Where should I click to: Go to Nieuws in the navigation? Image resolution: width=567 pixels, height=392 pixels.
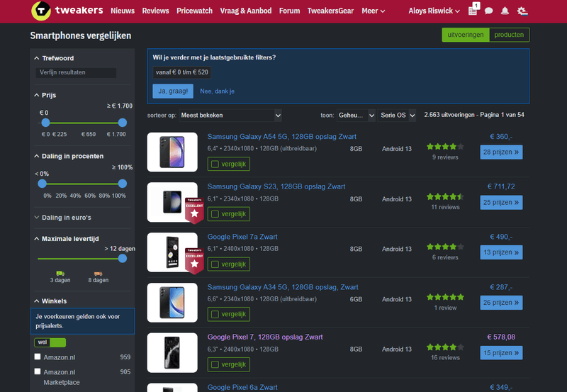tap(123, 11)
